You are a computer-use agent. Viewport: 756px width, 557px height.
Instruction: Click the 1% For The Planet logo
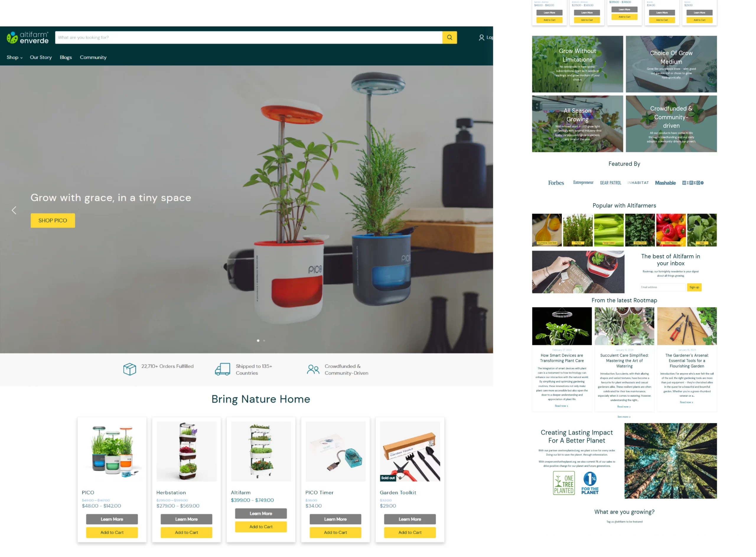click(590, 483)
